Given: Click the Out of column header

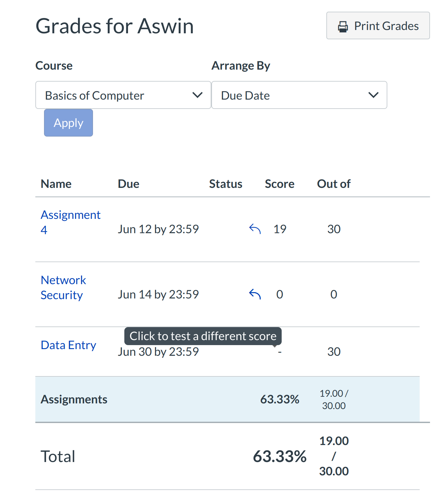Looking at the screenshot, I should [334, 184].
